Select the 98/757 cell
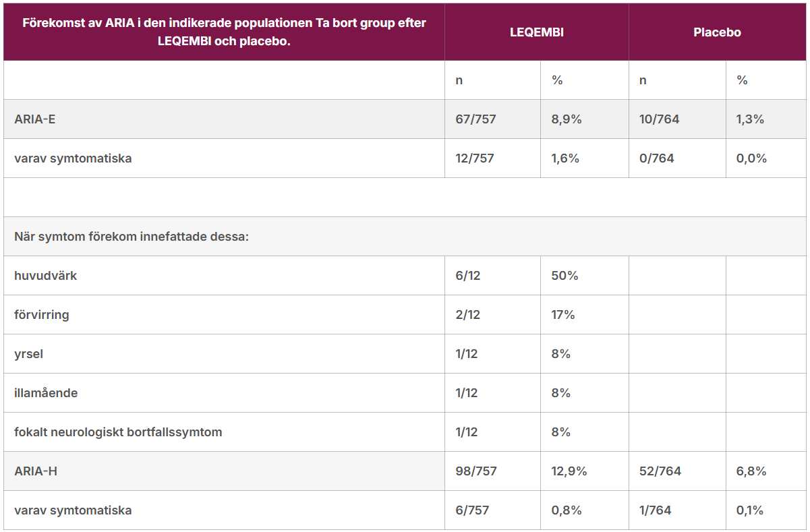The height and width of the screenshot is (532, 810). tap(475, 471)
